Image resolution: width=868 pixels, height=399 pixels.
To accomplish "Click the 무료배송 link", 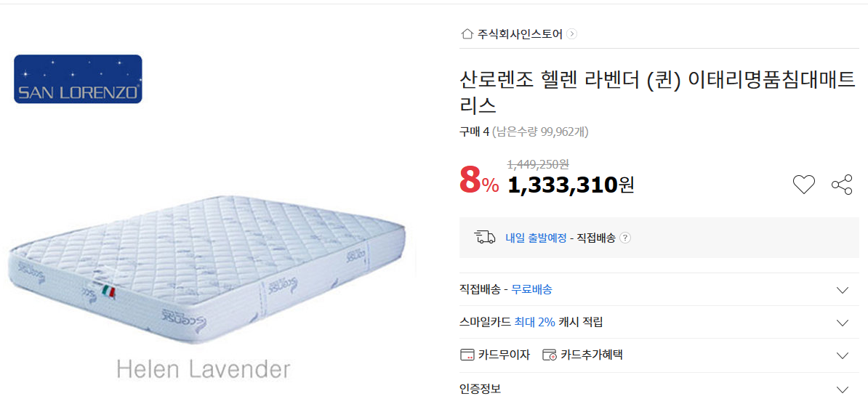I will (531, 289).
